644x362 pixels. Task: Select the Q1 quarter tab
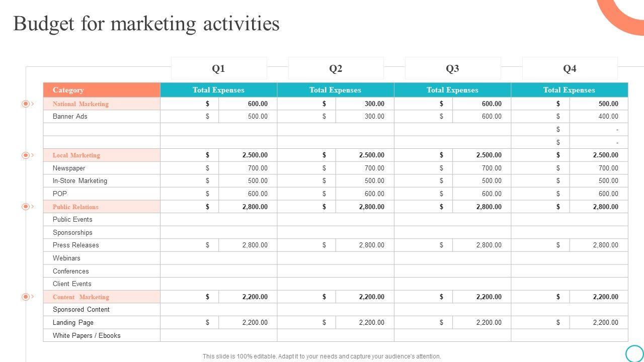pos(218,69)
